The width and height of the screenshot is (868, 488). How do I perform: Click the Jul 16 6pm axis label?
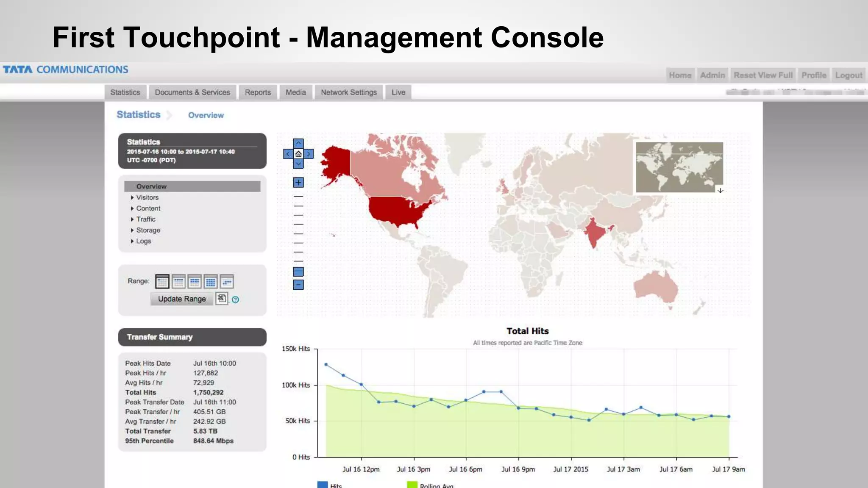(x=466, y=469)
